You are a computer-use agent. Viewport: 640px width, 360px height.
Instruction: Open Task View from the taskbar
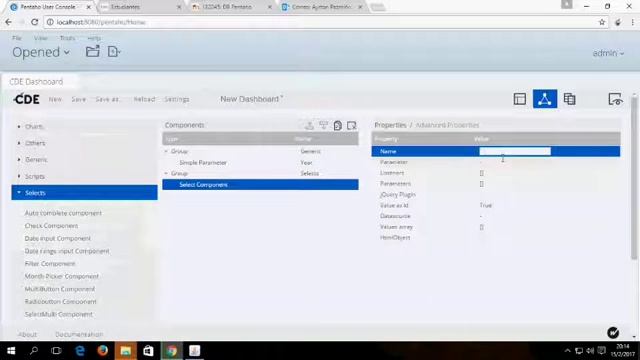(56, 351)
